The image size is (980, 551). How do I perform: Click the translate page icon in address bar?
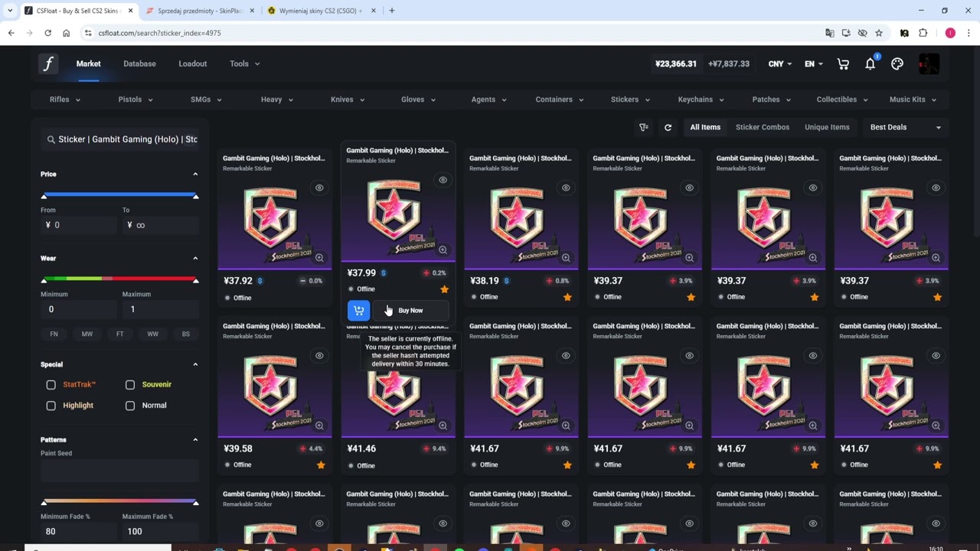(x=829, y=33)
